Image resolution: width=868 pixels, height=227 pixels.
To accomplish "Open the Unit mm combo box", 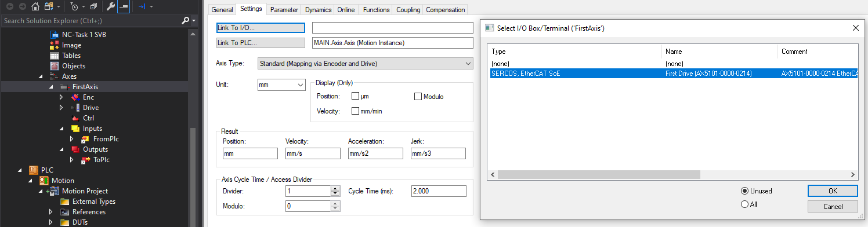I will [281, 85].
